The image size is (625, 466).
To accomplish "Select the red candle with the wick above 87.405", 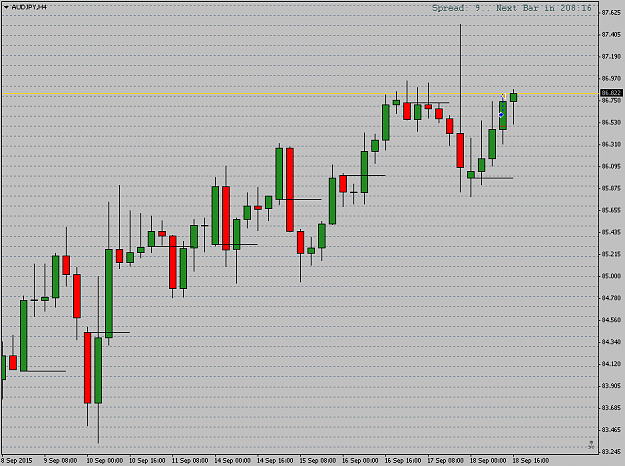I will (x=460, y=150).
